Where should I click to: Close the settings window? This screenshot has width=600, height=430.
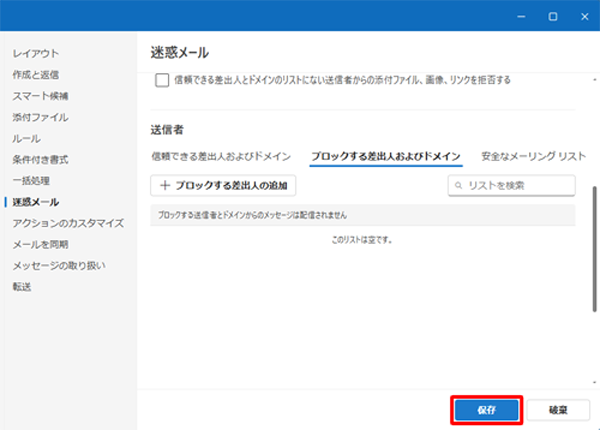(x=585, y=16)
